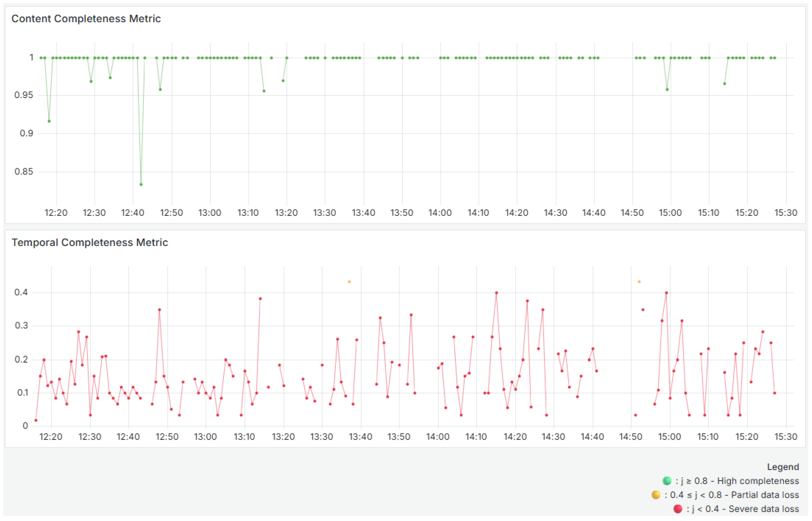Click the red peak point at 14:15
This screenshot has width=812, height=521.
tap(497, 293)
